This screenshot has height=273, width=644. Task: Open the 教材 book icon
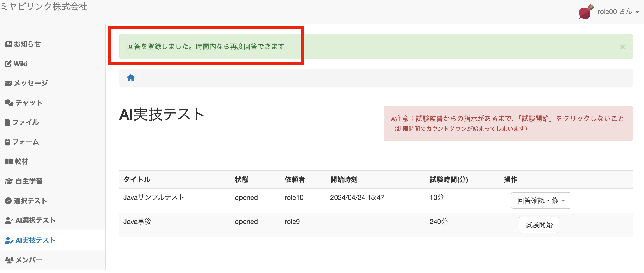pos(9,162)
